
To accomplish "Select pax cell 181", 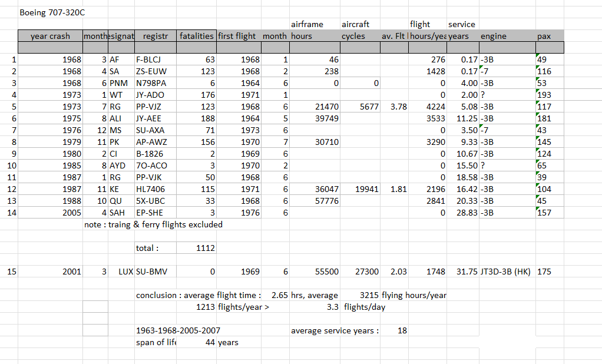I will click(x=550, y=118).
